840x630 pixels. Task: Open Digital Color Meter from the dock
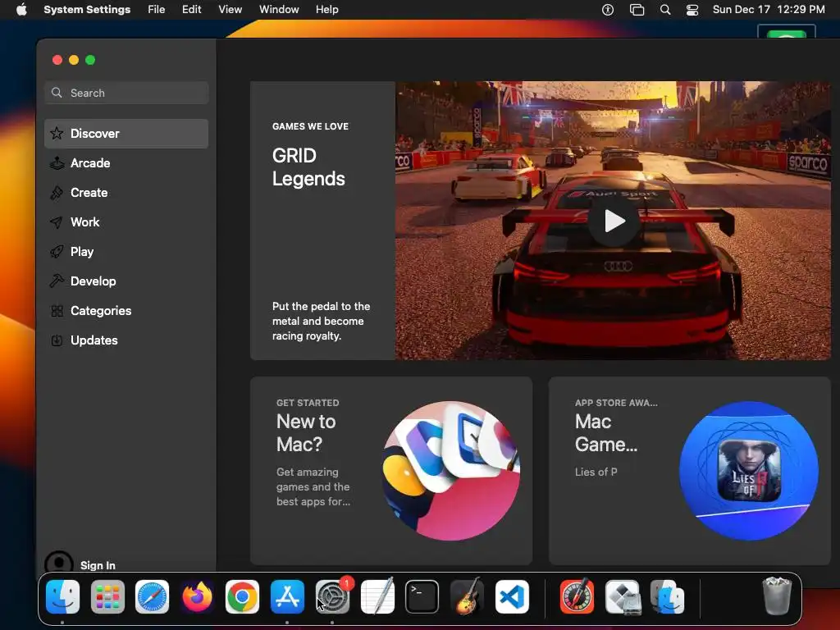[x=577, y=596]
